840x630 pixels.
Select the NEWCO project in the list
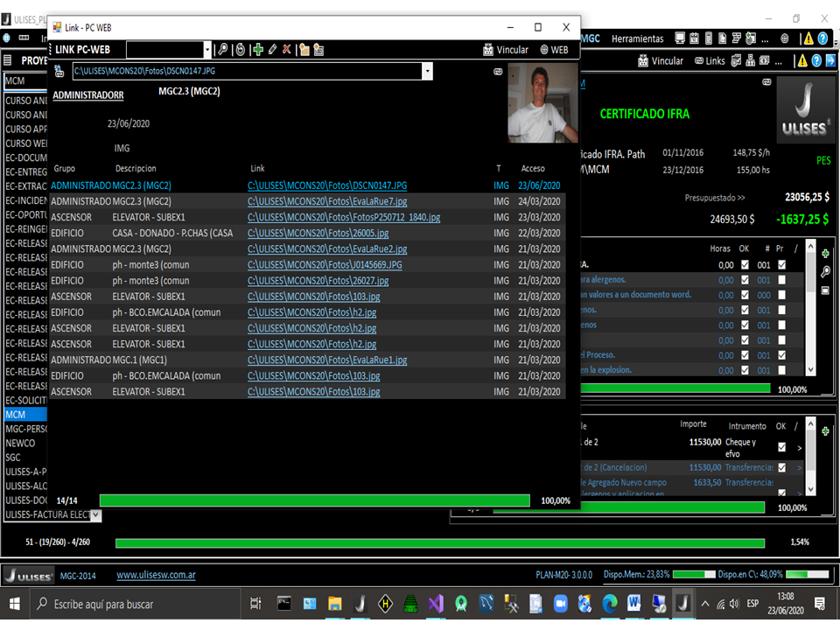[x=20, y=443]
